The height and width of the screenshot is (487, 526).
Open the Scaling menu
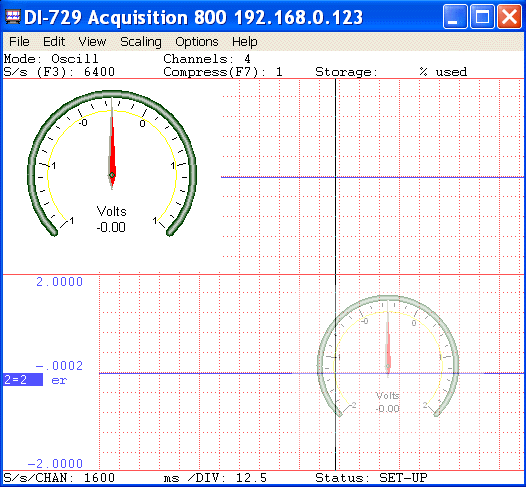click(x=141, y=42)
